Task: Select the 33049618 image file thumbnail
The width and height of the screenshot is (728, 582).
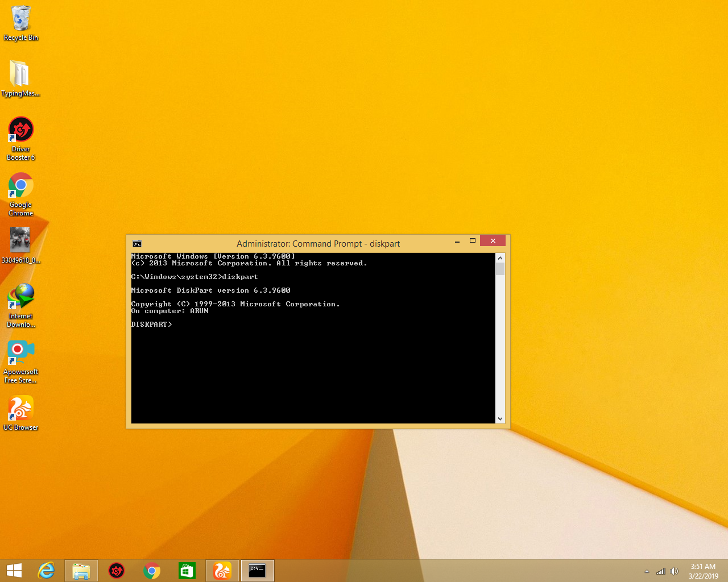Action: pyautogui.click(x=20, y=240)
